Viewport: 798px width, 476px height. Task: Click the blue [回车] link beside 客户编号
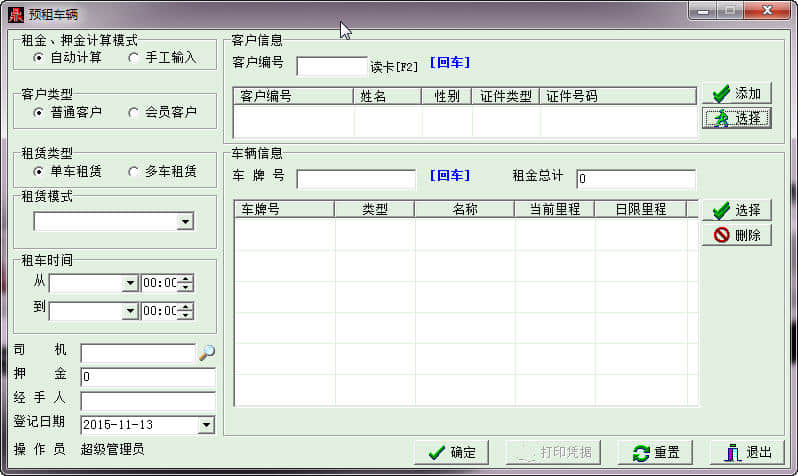click(x=450, y=63)
